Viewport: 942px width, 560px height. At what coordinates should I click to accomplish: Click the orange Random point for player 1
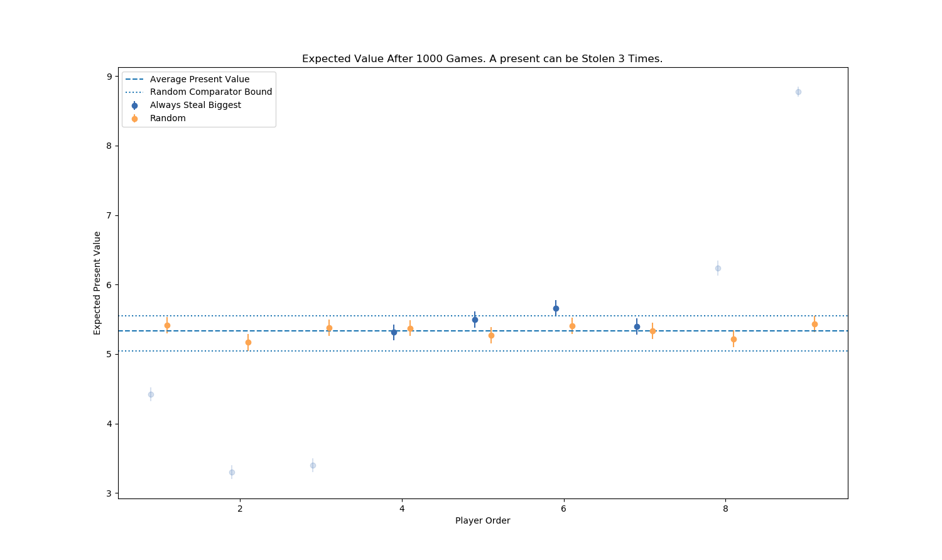pos(167,325)
